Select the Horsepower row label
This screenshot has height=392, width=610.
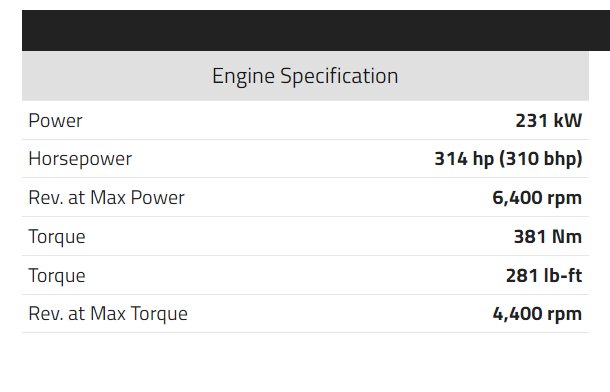click(80, 159)
